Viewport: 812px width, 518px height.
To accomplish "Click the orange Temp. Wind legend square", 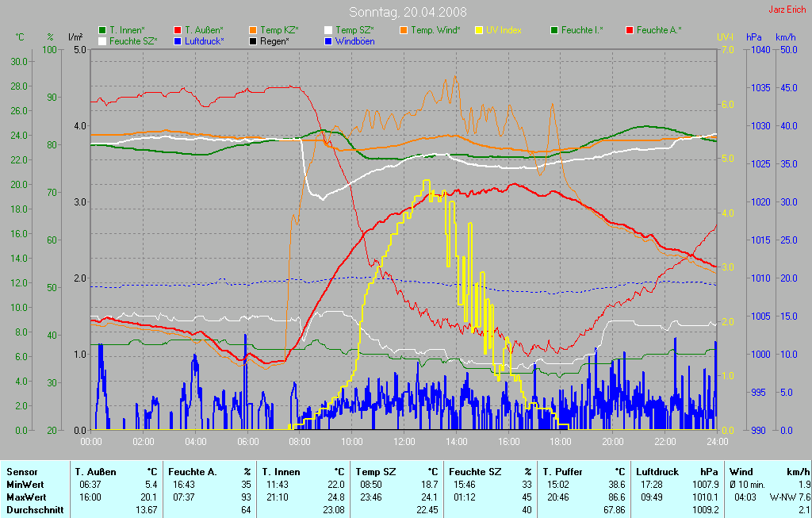I will [404, 30].
